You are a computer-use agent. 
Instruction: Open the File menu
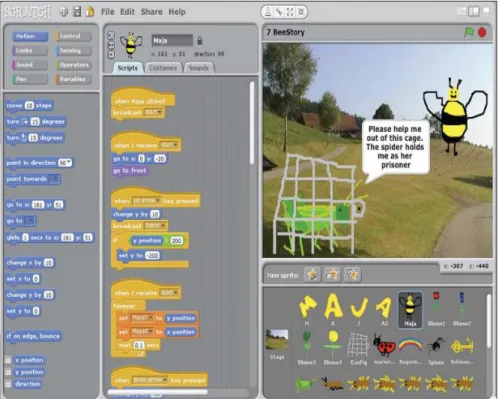pyautogui.click(x=108, y=12)
